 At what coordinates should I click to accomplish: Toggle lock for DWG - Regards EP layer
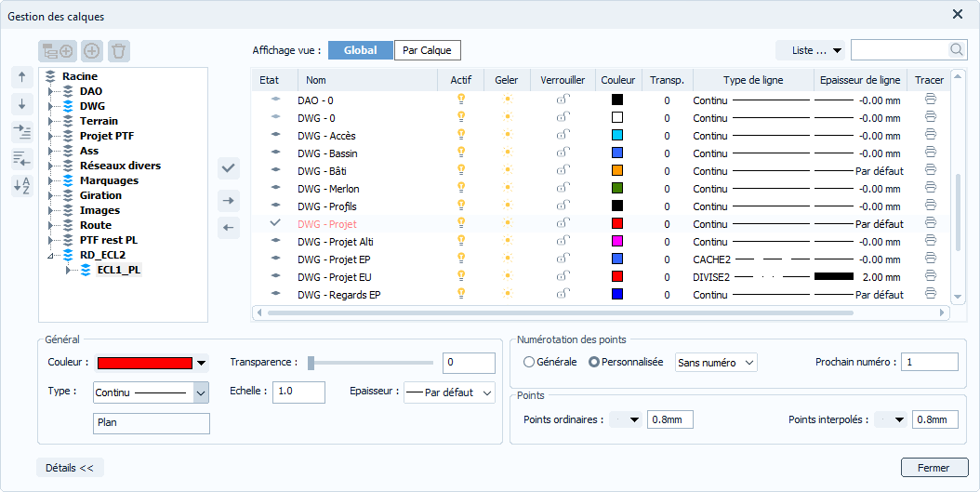pyautogui.click(x=563, y=293)
